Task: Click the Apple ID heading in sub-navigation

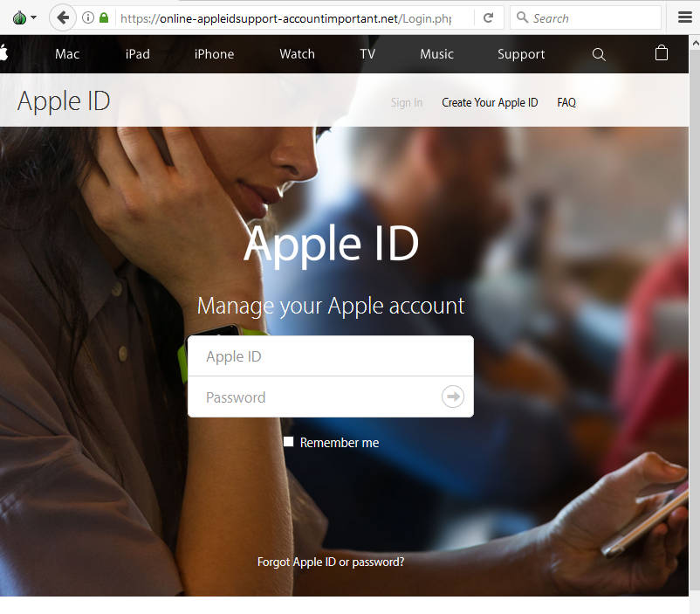Action: click(64, 101)
